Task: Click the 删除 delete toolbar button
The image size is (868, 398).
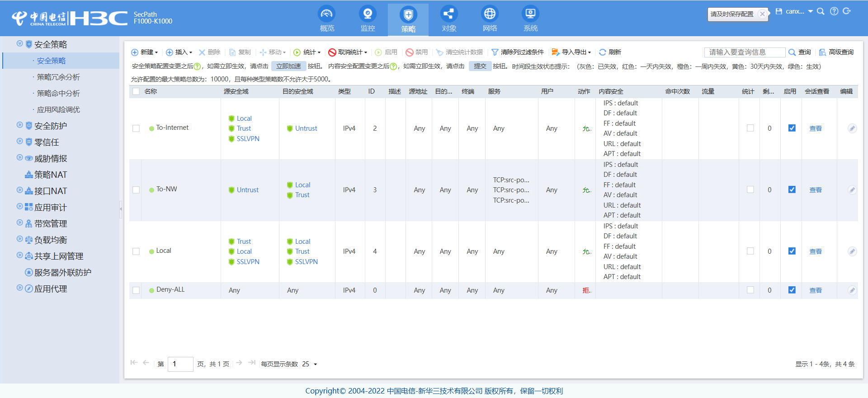Action: tap(209, 52)
